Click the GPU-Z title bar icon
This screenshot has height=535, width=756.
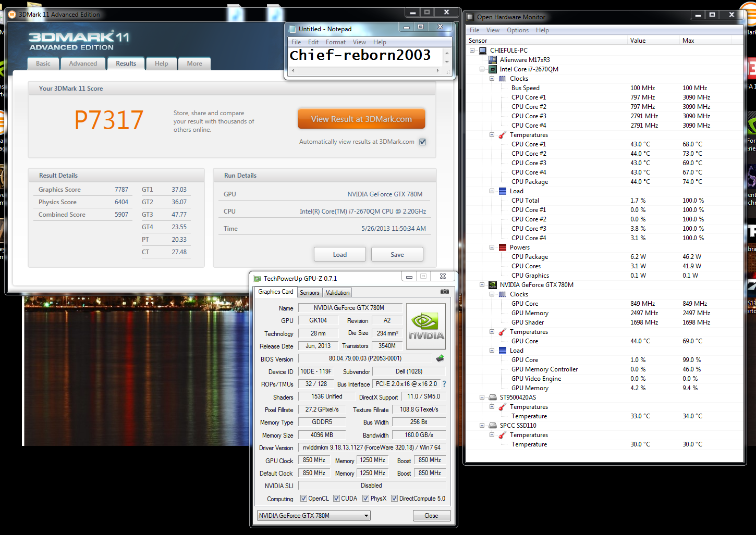[257, 279]
